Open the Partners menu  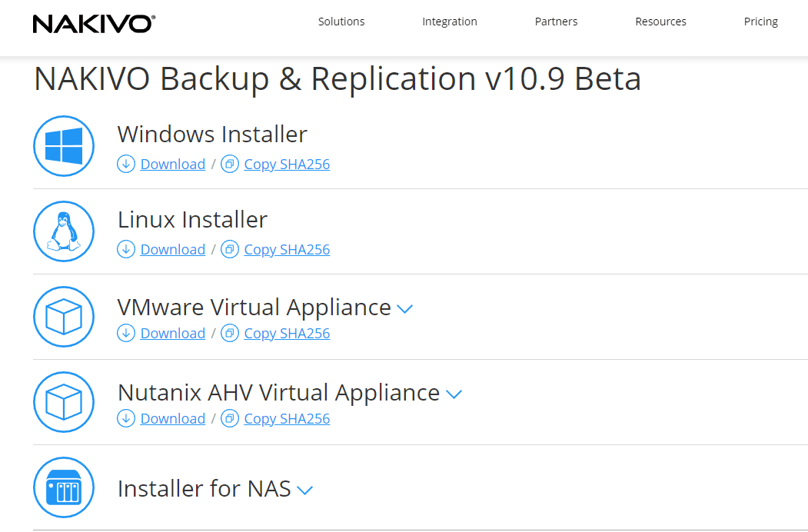click(556, 22)
